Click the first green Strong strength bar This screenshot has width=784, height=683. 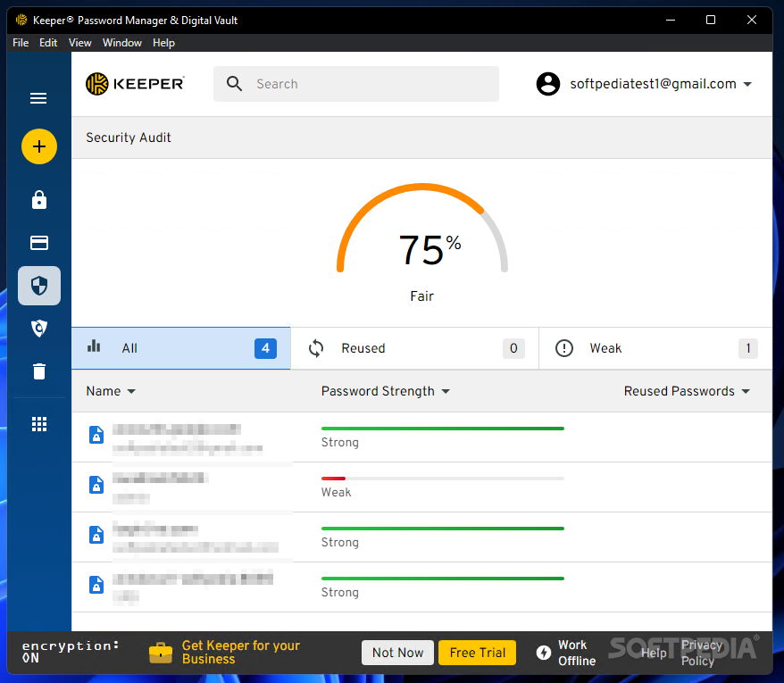pos(443,429)
